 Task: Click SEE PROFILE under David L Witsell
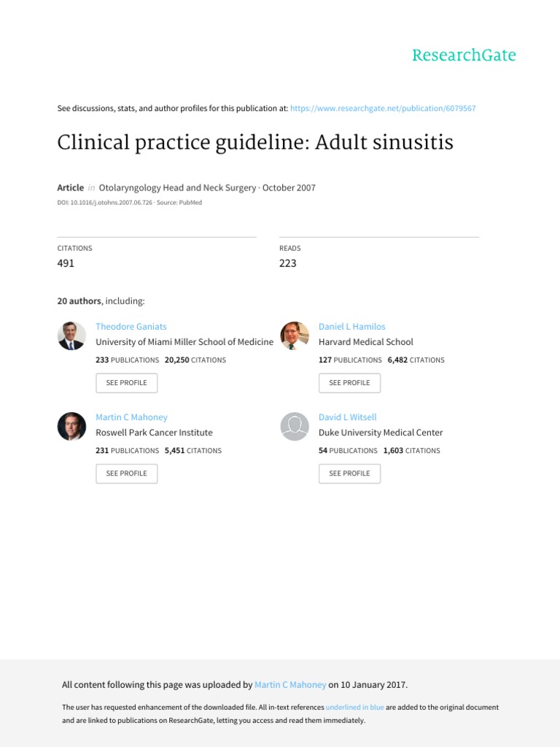(349, 473)
